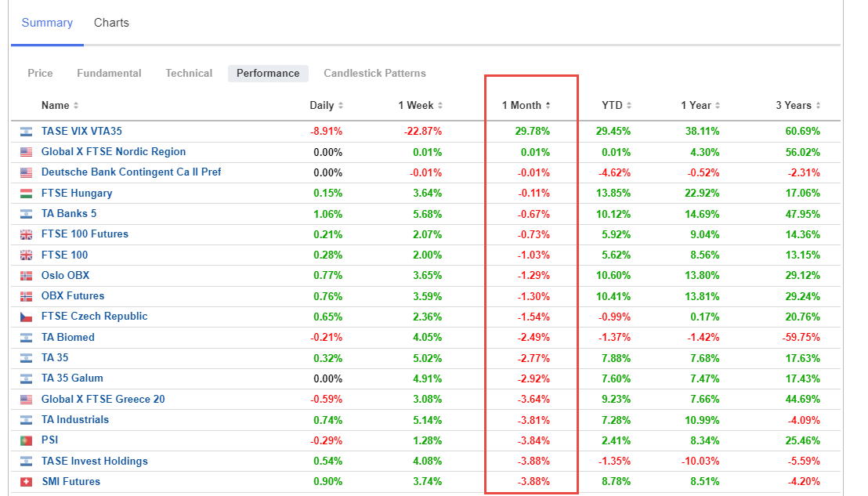Click -10.03% 1 Year value for TASE Invest
Screen dimensions: 868x496
click(x=700, y=461)
